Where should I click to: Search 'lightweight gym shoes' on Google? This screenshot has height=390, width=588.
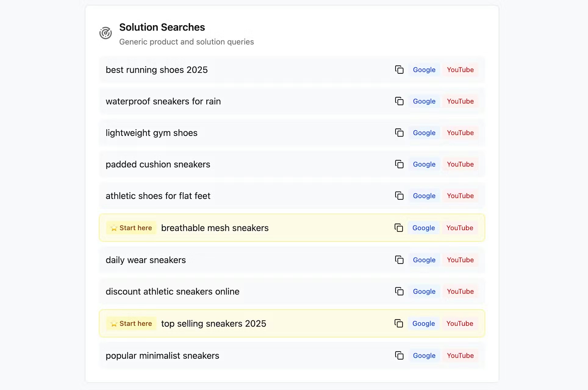click(x=424, y=133)
